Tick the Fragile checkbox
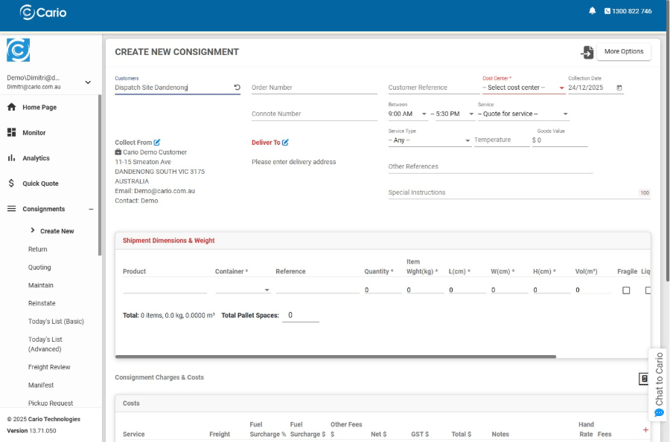670x442 pixels. pyautogui.click(x=626, y=290)
